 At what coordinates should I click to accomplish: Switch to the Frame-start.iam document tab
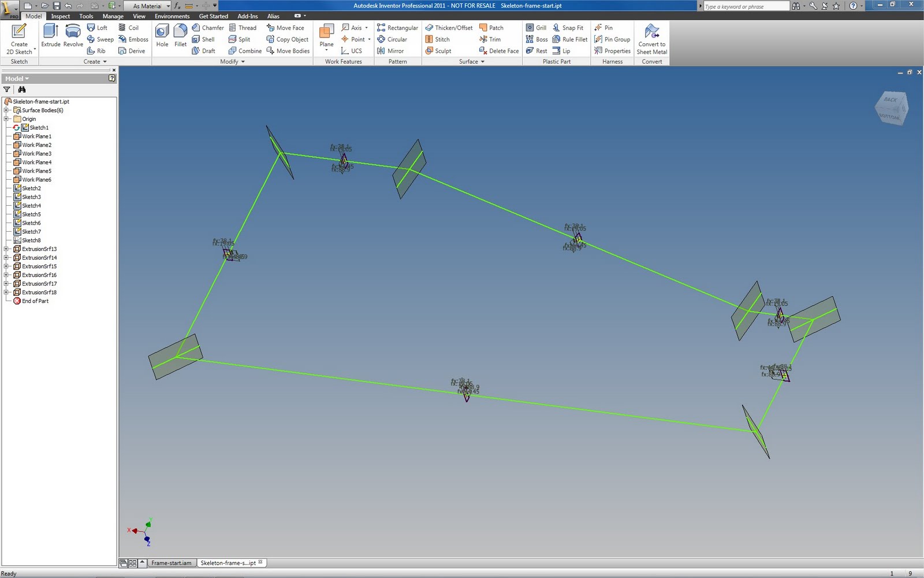point(172,562)
